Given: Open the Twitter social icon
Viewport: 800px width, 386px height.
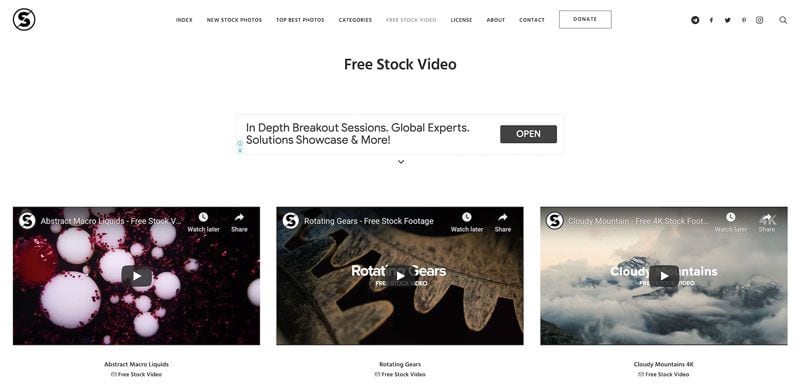Looking at the screenshot, I should (x=728, y=20).
